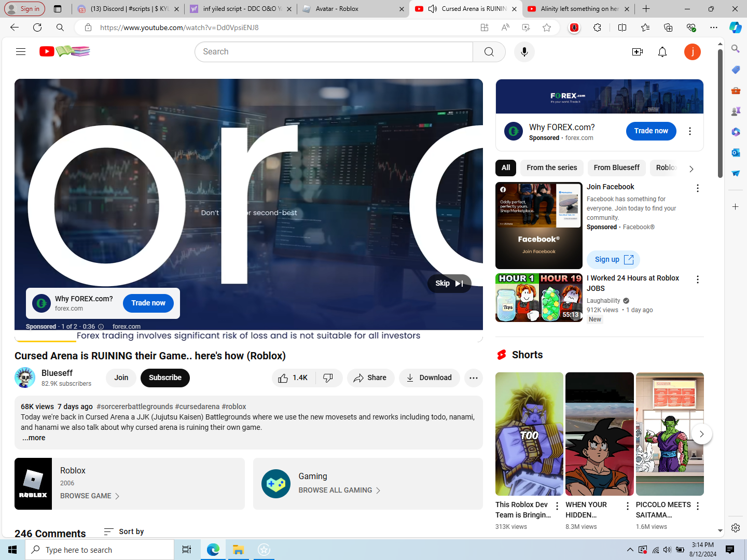747x560 pixels.
Task: Subscribe to Blueseff channel
Action: click(165, 378)
